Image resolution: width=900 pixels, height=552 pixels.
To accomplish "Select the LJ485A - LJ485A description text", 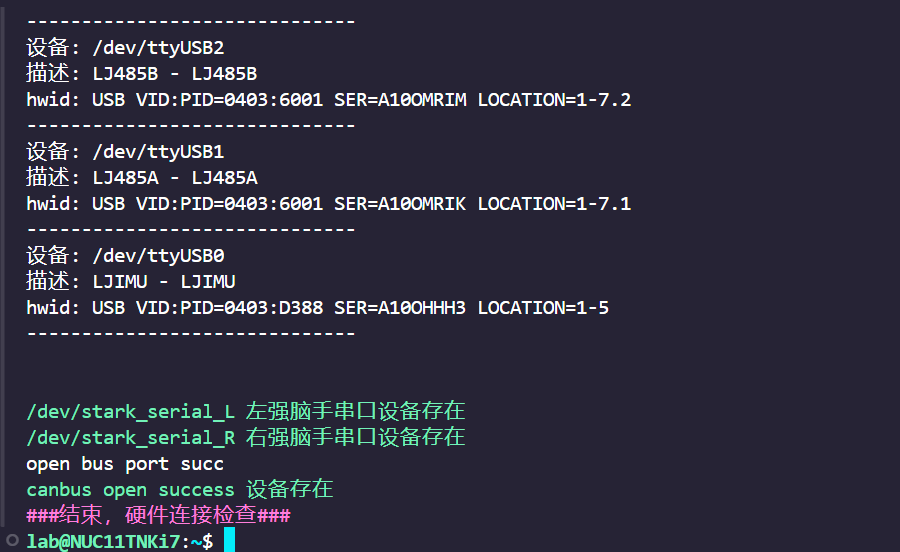I will coord(175,178).
